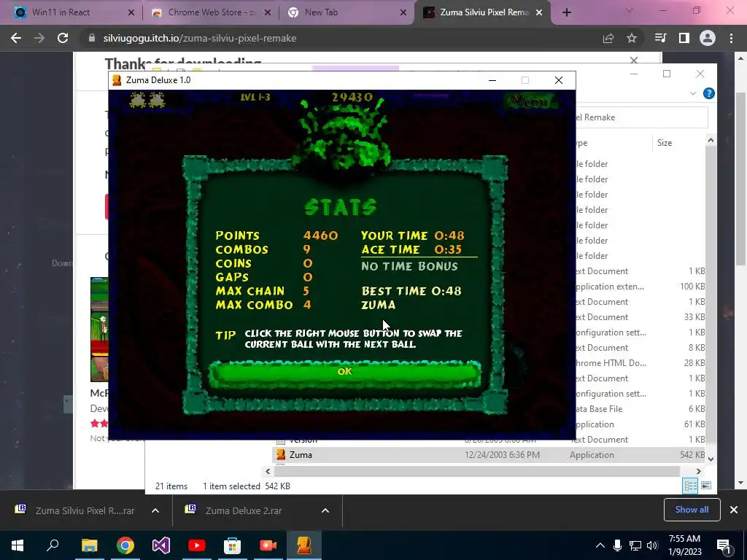Expand options for Zuma Deluxe 2.rar
Viewport: 747px width, 560px height.
click(325, 510)
